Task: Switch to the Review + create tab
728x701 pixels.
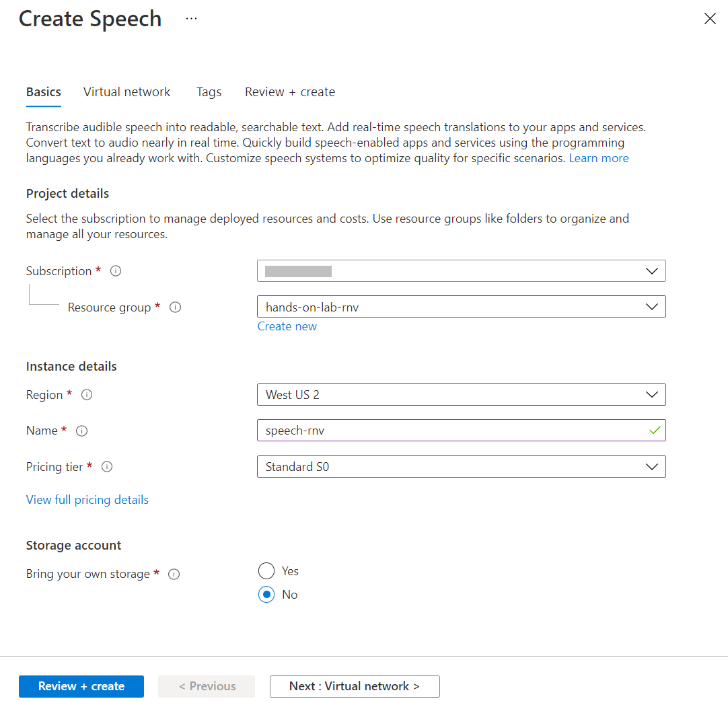Action: tap(290, 92)
